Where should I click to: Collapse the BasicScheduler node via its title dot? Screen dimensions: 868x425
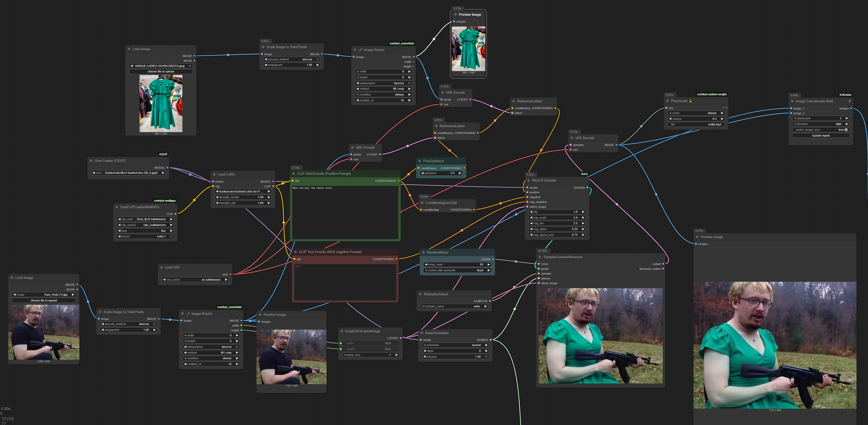pyautogui.click(x=422, y=333)
